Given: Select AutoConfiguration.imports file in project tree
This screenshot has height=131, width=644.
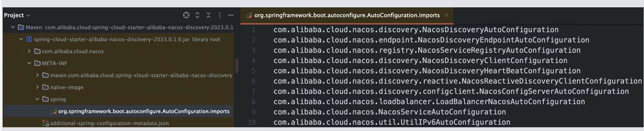Looking at the screenshot, I should [x=144, y=111].
